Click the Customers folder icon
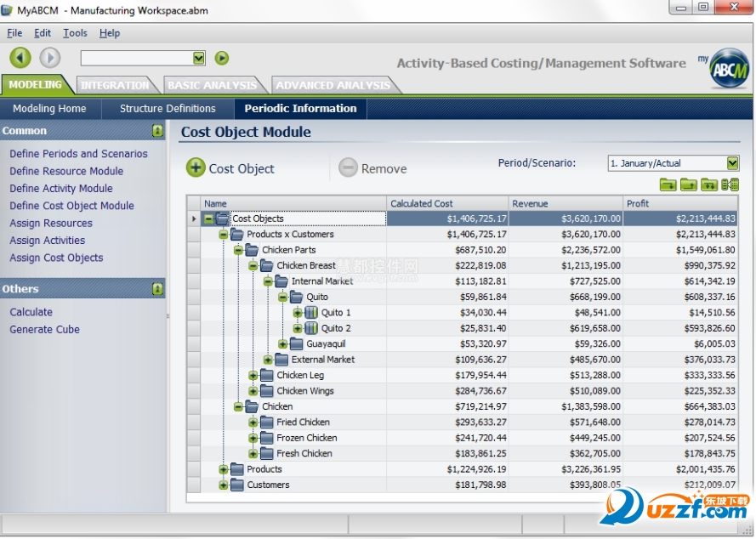The image size is (756, 539). 237,485
